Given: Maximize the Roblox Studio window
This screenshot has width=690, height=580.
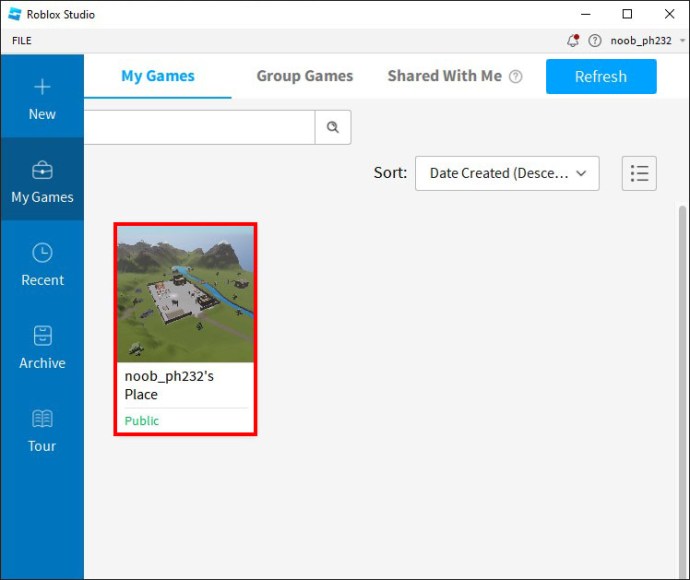Looking at the screenshot, I should pyautogui.click(x=627, y=14).
